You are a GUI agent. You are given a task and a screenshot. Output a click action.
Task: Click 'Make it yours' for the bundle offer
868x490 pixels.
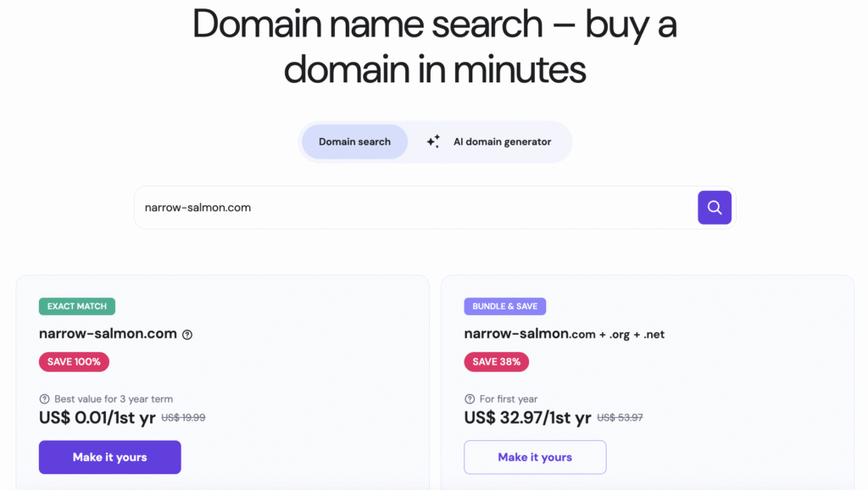coord(534,457)
